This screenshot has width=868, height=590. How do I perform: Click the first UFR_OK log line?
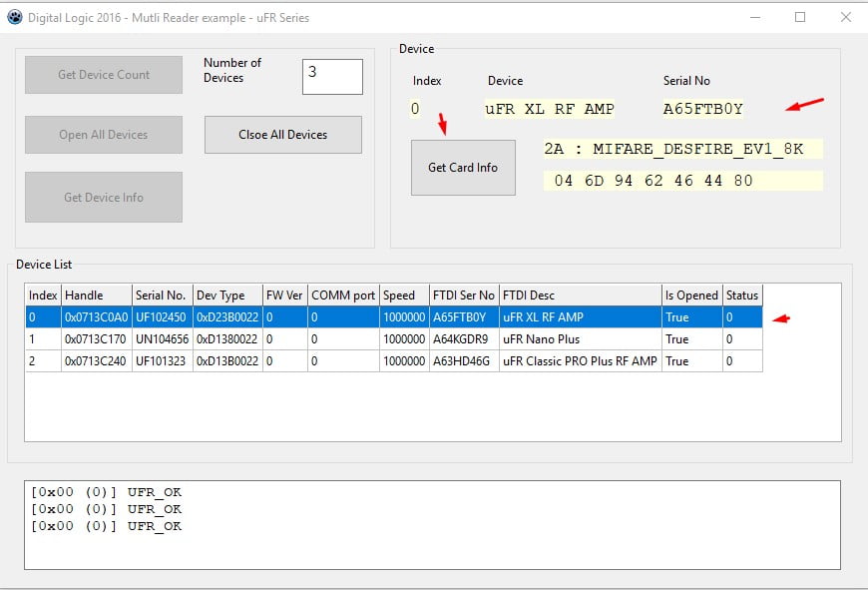tap(107, 492)
